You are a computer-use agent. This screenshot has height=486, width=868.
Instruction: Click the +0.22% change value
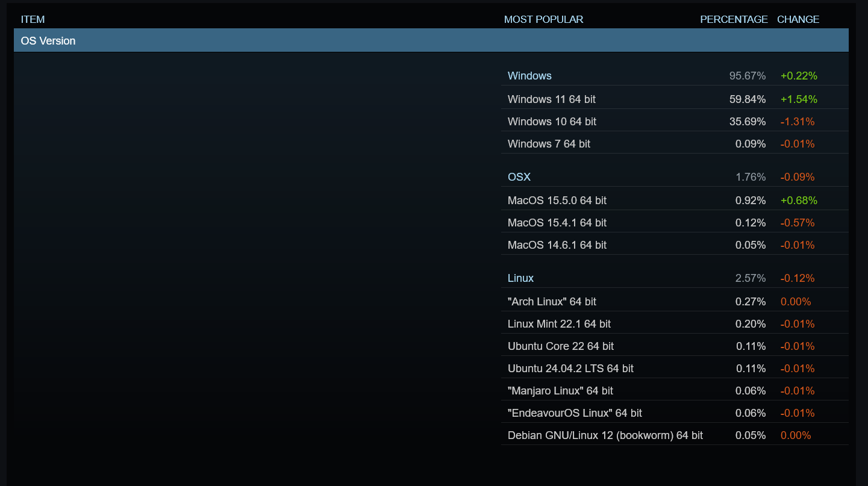799,76
